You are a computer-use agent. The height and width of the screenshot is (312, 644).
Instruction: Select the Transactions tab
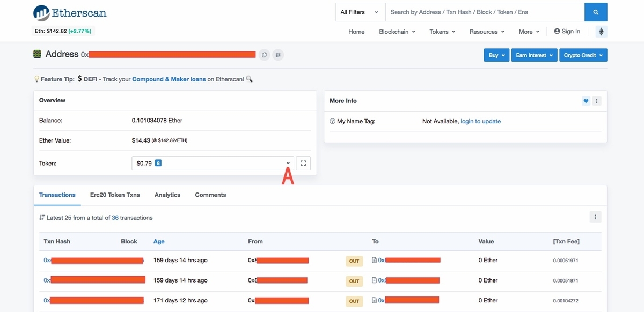click(x=57, y=195)
